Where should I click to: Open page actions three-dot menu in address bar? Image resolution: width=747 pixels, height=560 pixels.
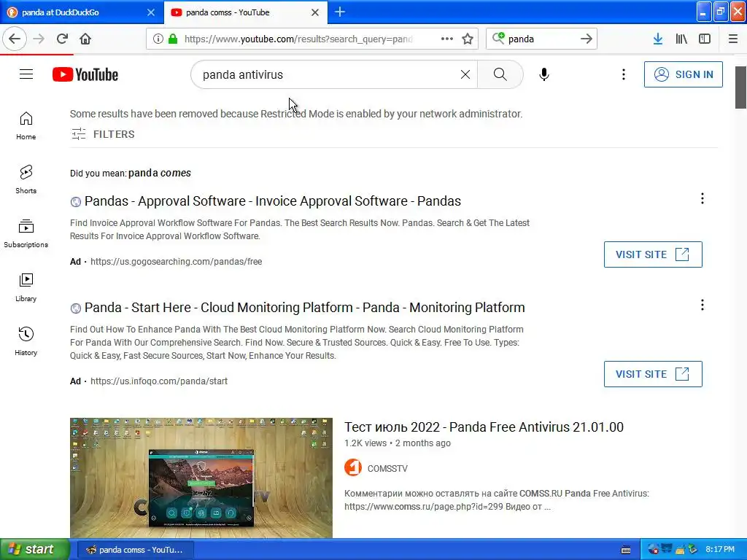pos(447,39)
